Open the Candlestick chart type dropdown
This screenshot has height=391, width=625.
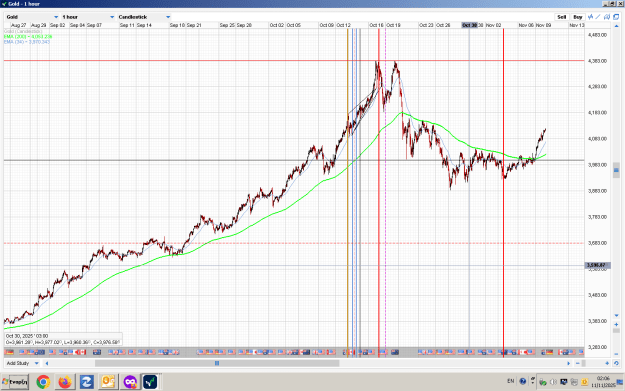[144, 17]
